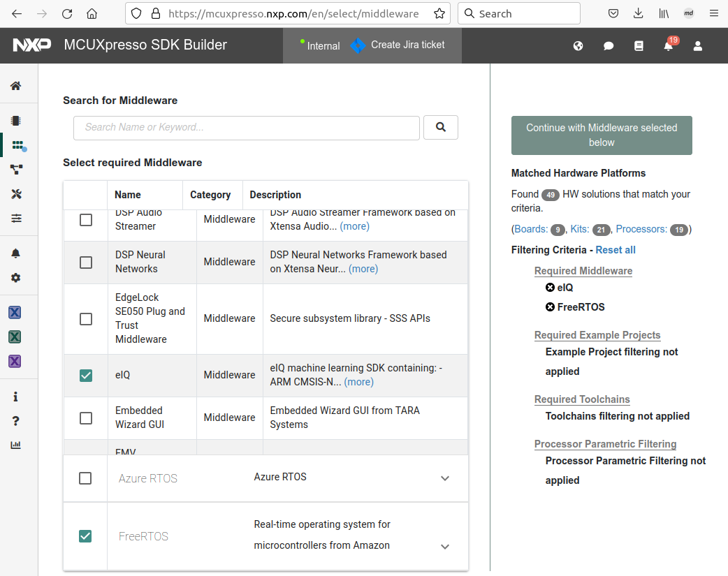
Task: Click the chat feedback icon in header
Action: click(609, 46)
